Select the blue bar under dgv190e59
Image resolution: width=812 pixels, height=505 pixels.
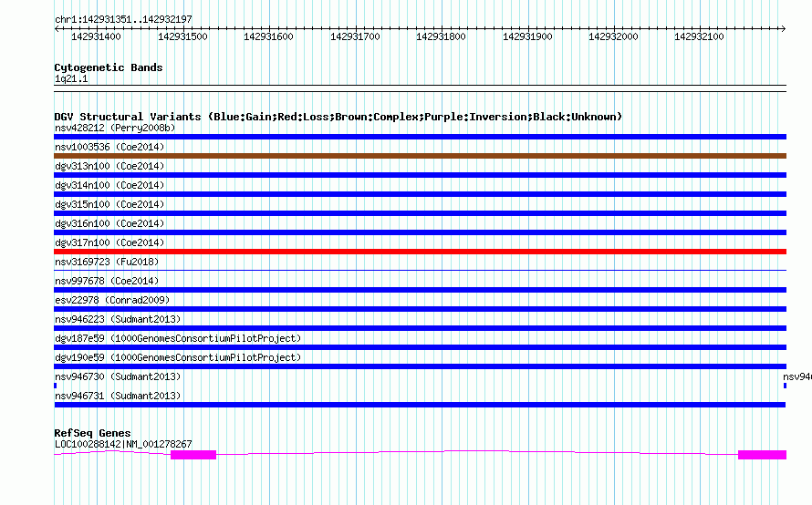tap(420, 366)
